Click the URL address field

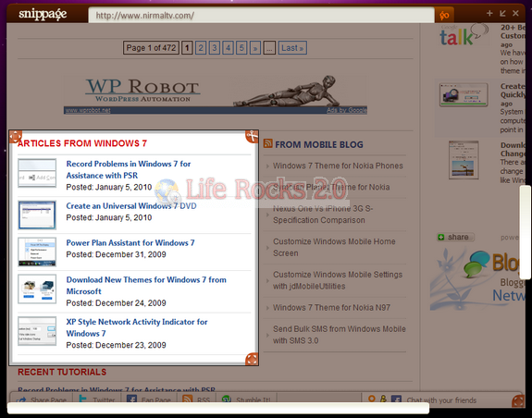point(261,15)
